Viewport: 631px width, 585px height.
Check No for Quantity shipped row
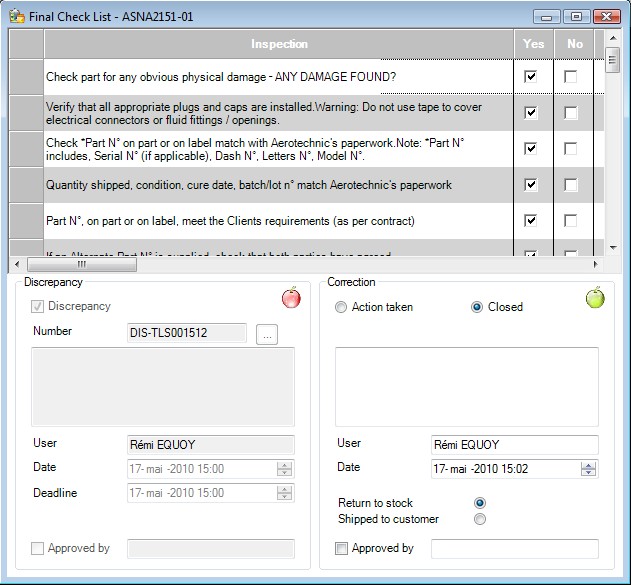[x=571, y=185]
